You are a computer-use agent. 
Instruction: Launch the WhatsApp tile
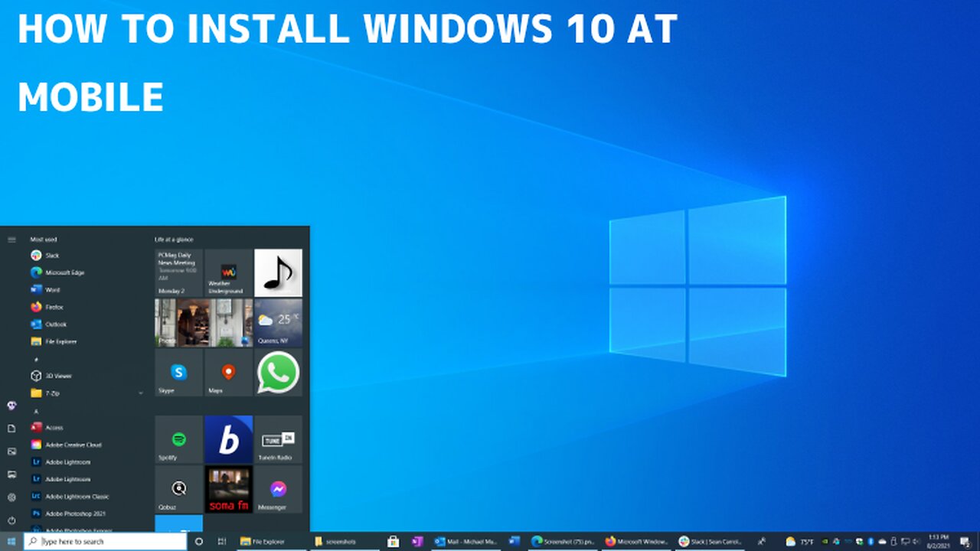[x=278, y=373]
